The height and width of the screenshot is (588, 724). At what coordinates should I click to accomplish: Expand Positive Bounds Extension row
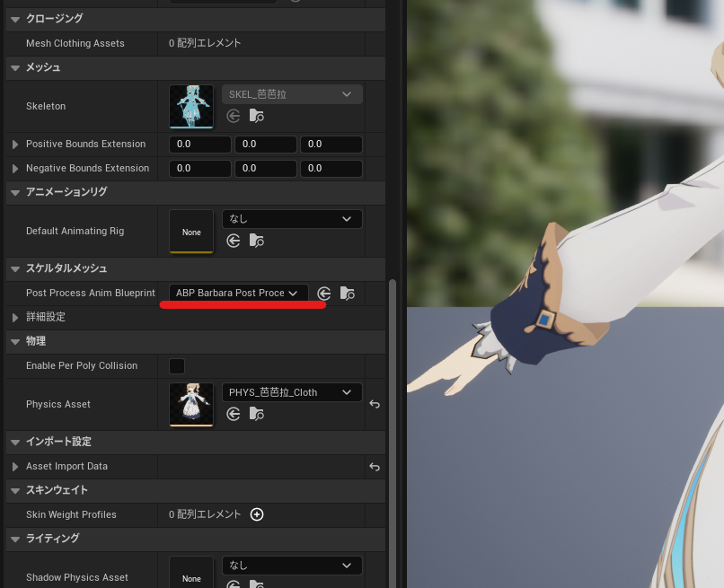click(x=15, y=145)
